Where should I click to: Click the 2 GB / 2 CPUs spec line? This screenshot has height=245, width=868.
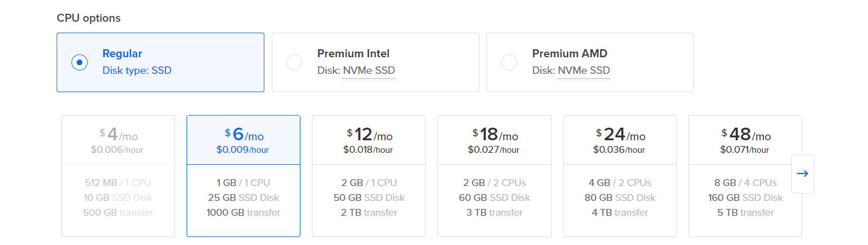pos(494,183)
